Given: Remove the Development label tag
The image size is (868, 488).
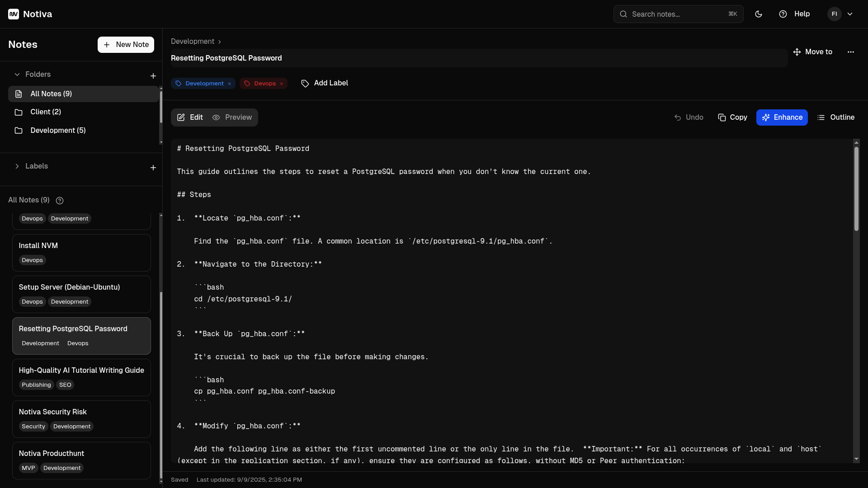Looking at the screenshot, I should [x=230, y=84].
